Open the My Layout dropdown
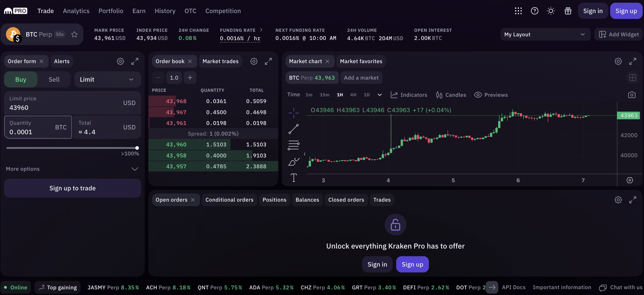 tap(545, 34)
